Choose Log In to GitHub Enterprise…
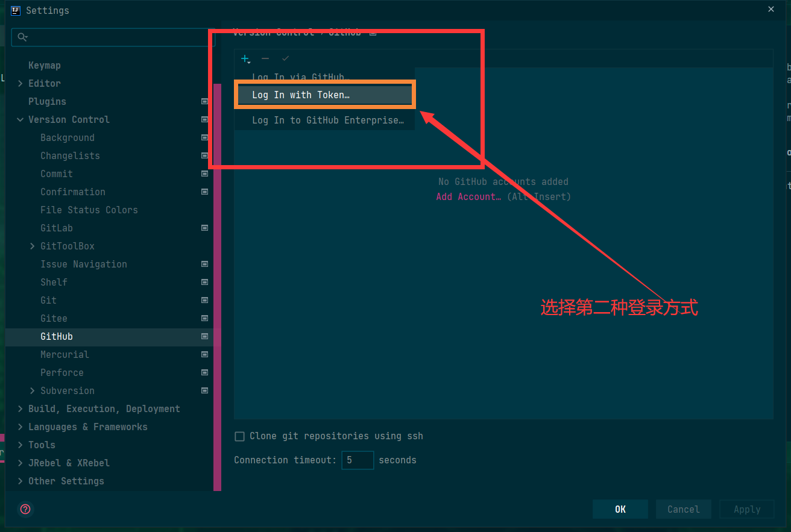Image resolution: width=791 pixels, height=532 pixels. [324, 120]
